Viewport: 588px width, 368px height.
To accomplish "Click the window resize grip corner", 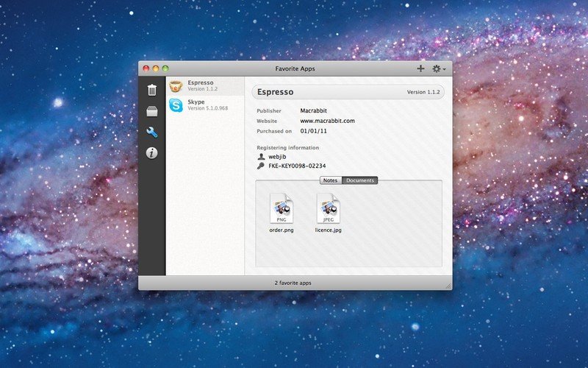I will pos(448,286).
